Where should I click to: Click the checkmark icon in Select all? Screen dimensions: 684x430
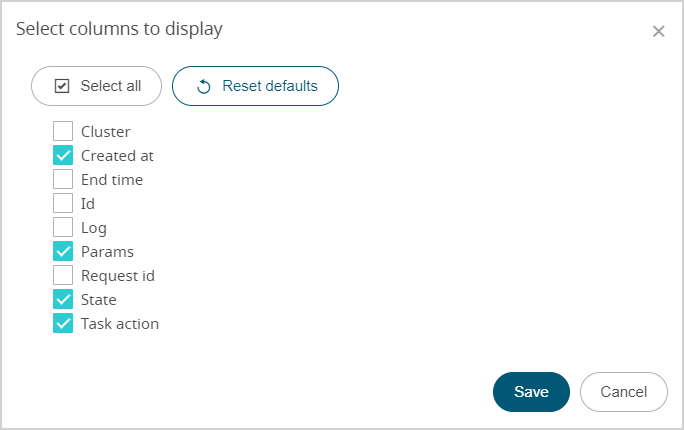click(62, 86)
